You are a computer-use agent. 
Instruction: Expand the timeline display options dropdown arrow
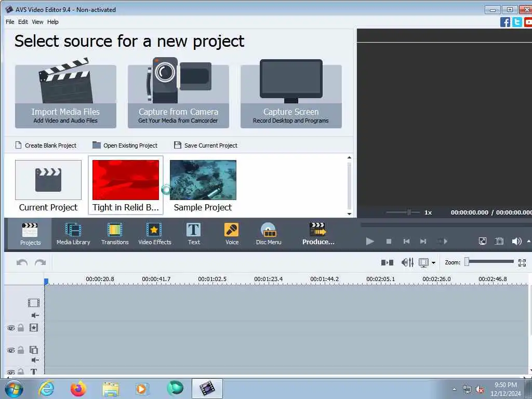(433, 262)
